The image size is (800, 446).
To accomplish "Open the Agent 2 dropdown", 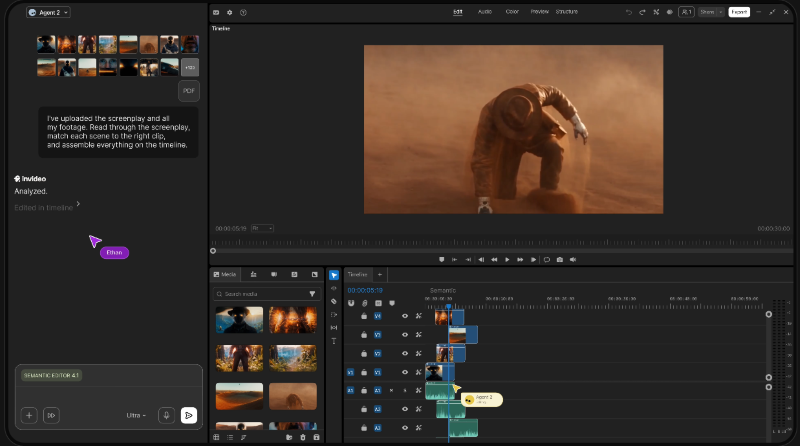I will (48, 12).
